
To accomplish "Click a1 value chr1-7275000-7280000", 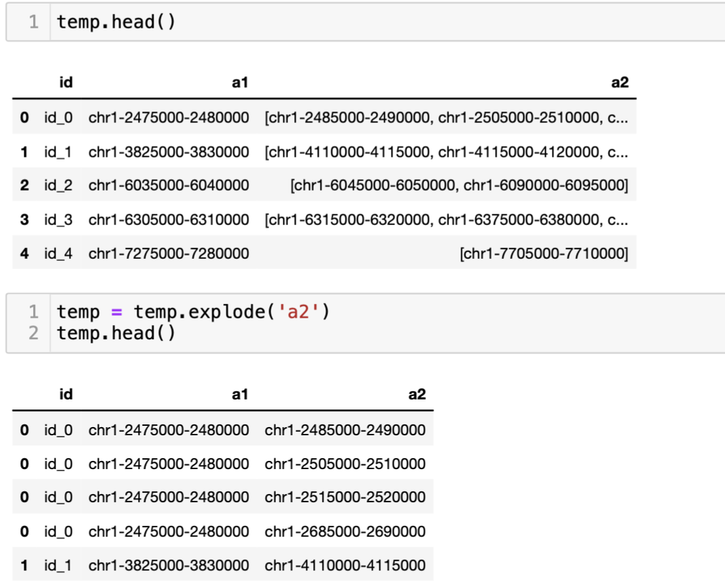I will pyautogui.click(x=169, y=253).
